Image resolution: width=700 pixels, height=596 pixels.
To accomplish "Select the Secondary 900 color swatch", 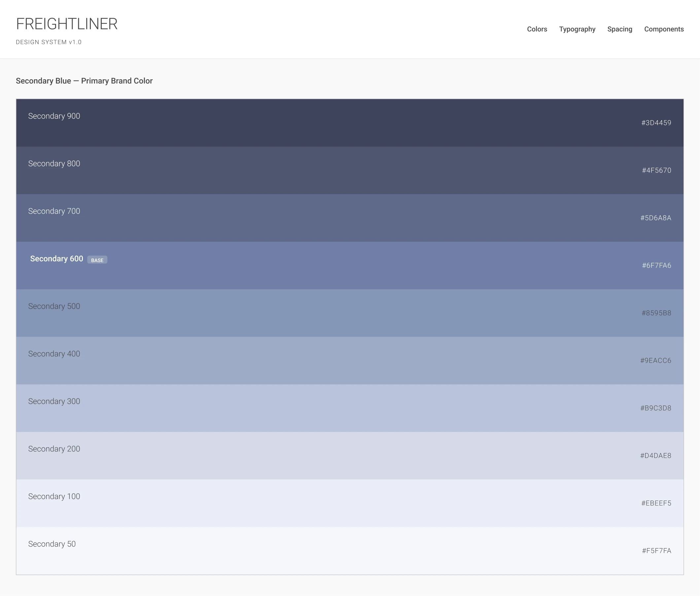I will (350, 123).
